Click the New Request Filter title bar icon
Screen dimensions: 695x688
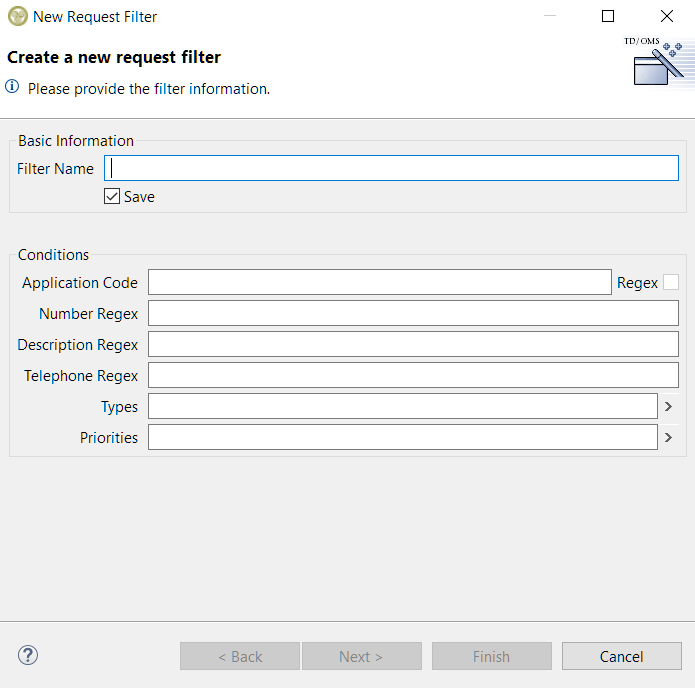pos(17,17)
